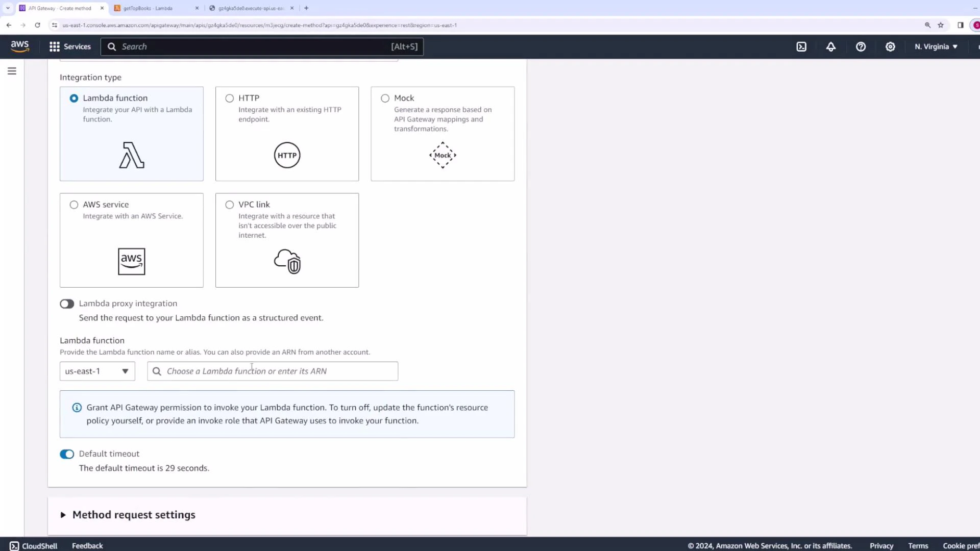This screenshot has height=551, width=980.
Task: Open CloudShell from the bottom status bar
Action: pos(33,545)
